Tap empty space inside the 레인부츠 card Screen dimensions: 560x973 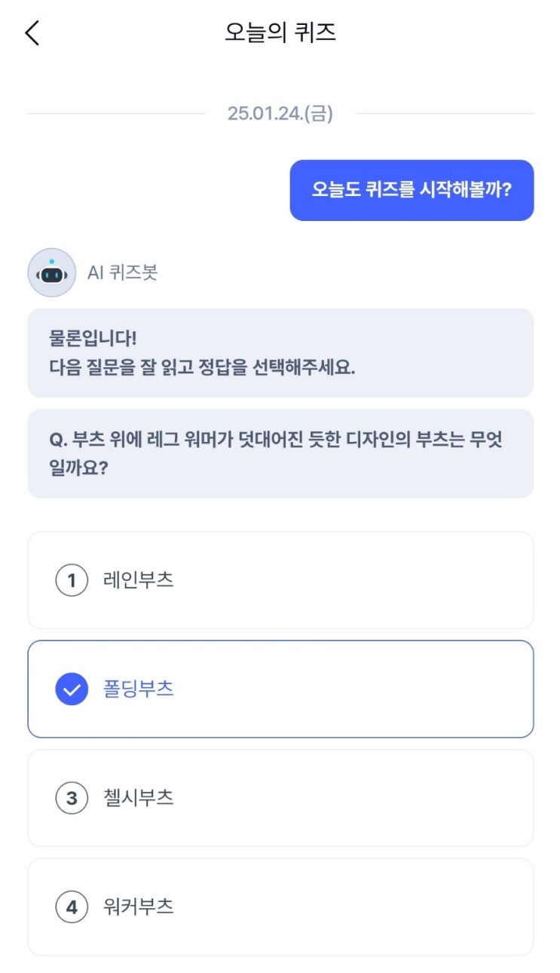coord(362,580)
